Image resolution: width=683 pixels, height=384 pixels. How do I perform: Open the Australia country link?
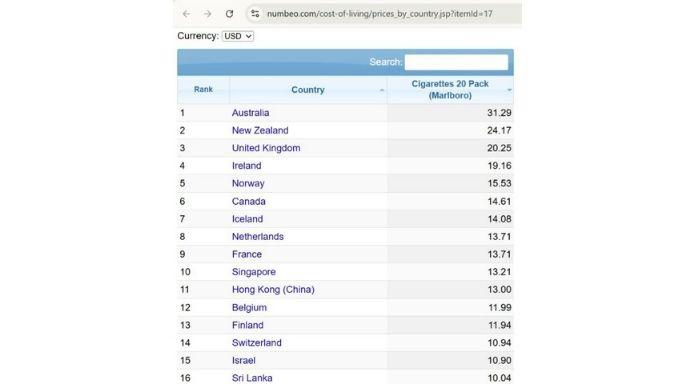coord(250,113)
